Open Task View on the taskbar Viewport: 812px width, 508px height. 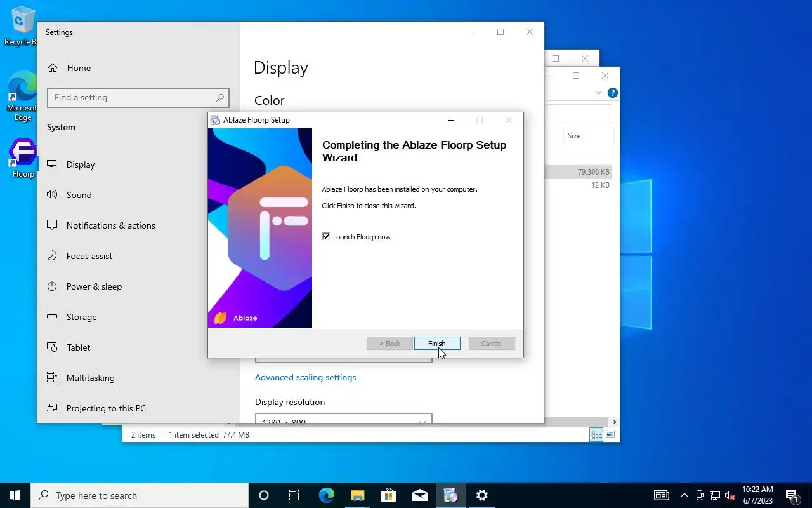point(294,495)
